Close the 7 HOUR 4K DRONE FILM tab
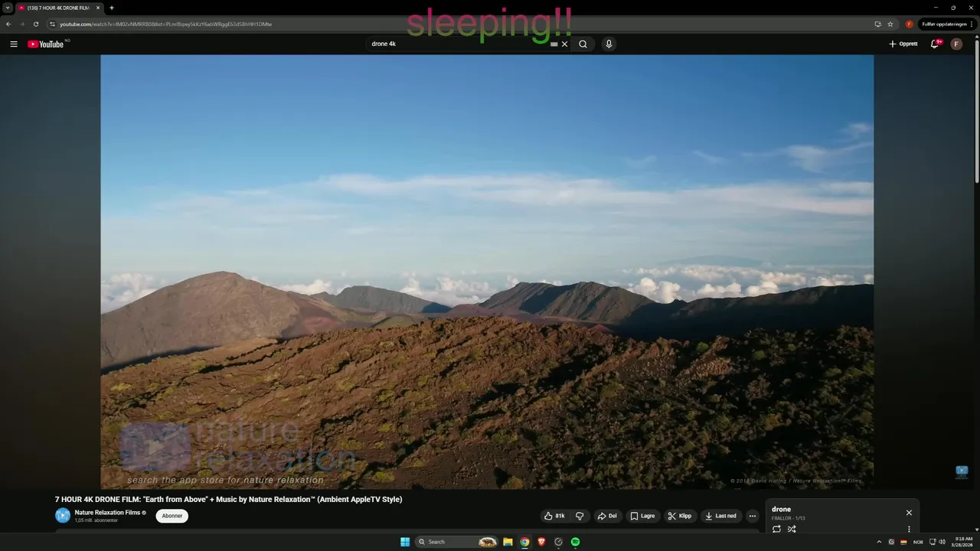This screenshot has width=980, height=551. click(x=98, y=8)
